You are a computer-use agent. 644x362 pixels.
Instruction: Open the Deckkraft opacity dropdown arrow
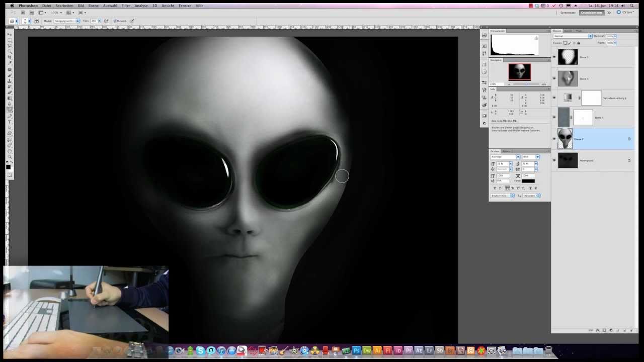click(x=614, y=36)
